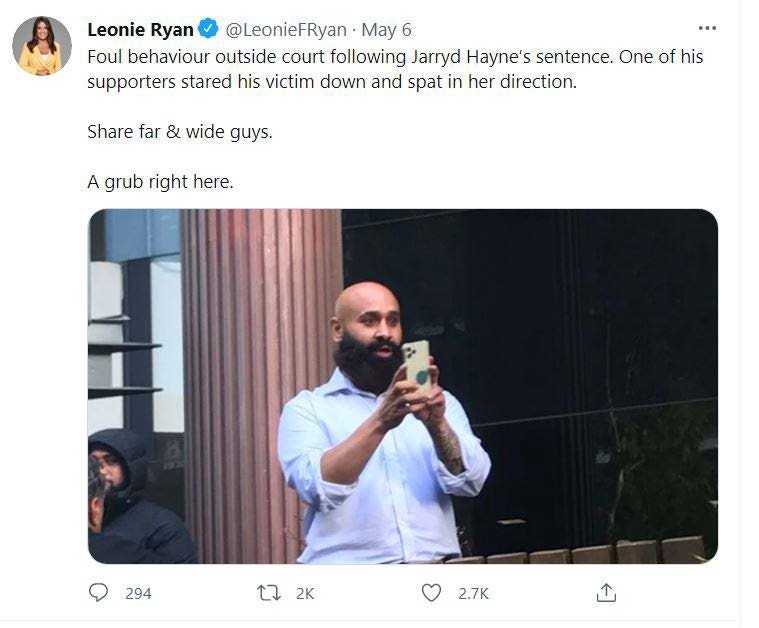The height and width of the screenshot is (628, 759).
Task: Click the 2.7K likes count
Action: coord(473,594)
